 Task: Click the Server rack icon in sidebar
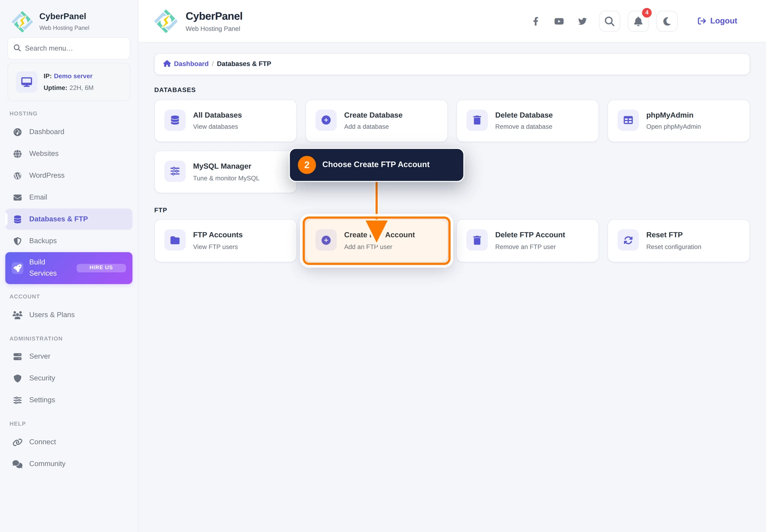(x=18, y=357)
